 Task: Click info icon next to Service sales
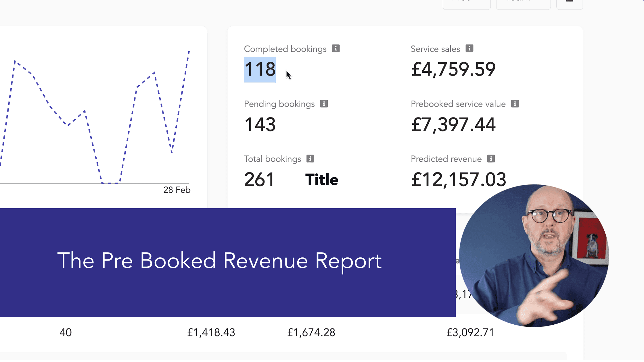469,48
